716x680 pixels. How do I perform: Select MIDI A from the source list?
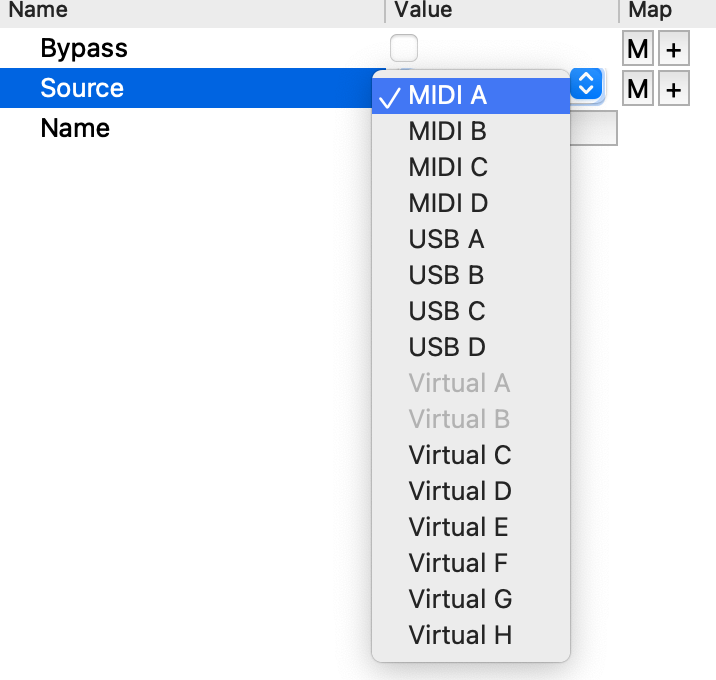[448, 96]
